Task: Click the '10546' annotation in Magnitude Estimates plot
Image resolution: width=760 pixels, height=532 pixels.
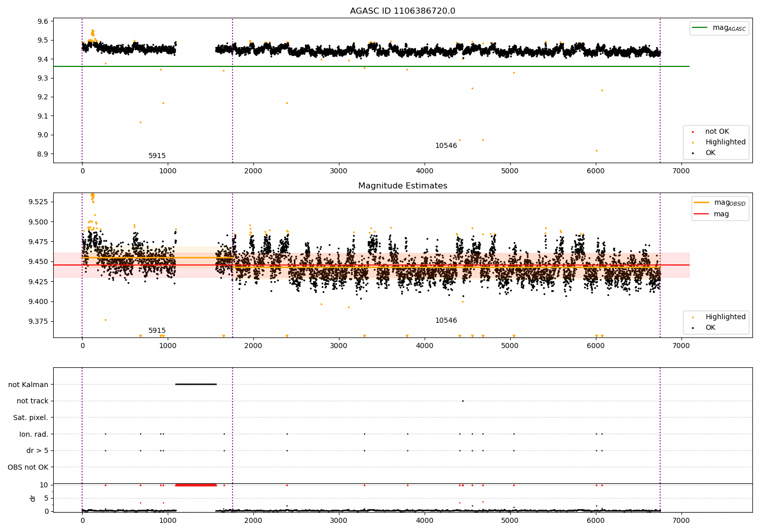Action: coord(446,321)
